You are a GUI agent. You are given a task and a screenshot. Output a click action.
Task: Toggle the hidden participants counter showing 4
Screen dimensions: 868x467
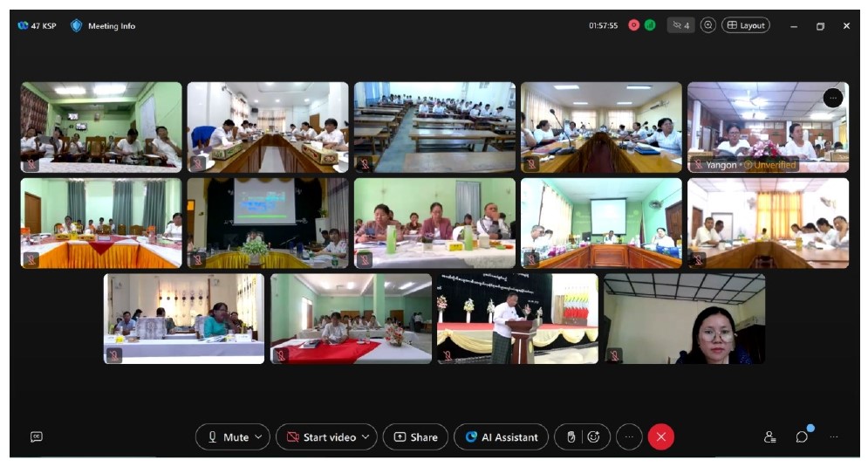click(680, 25)
